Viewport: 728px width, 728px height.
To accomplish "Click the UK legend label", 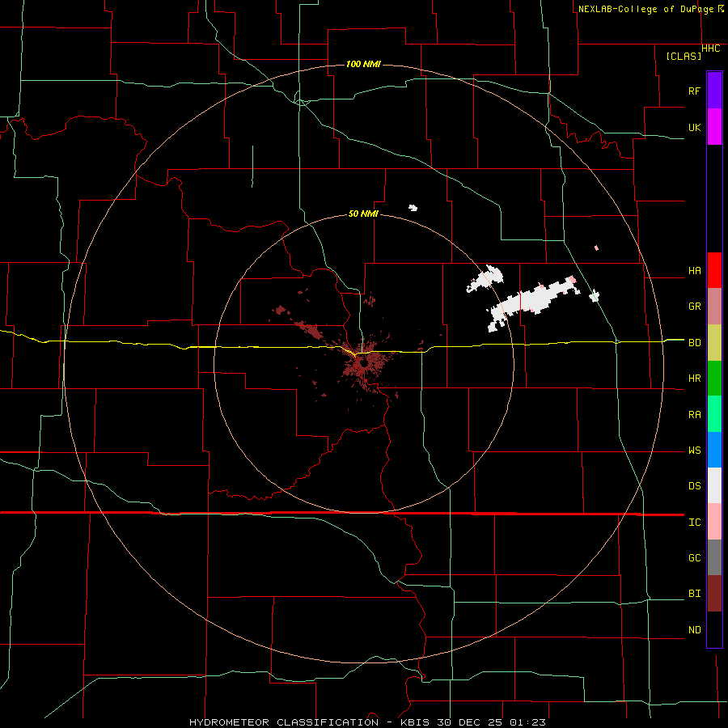I will point(694,127).
